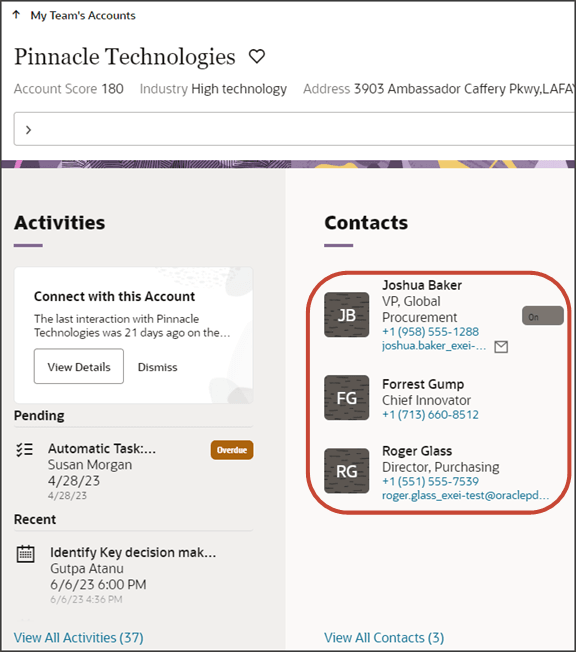Toggle the On switch for Joshua Baker
This screenshot has height=652, width=576.
[x=543, y=316]
